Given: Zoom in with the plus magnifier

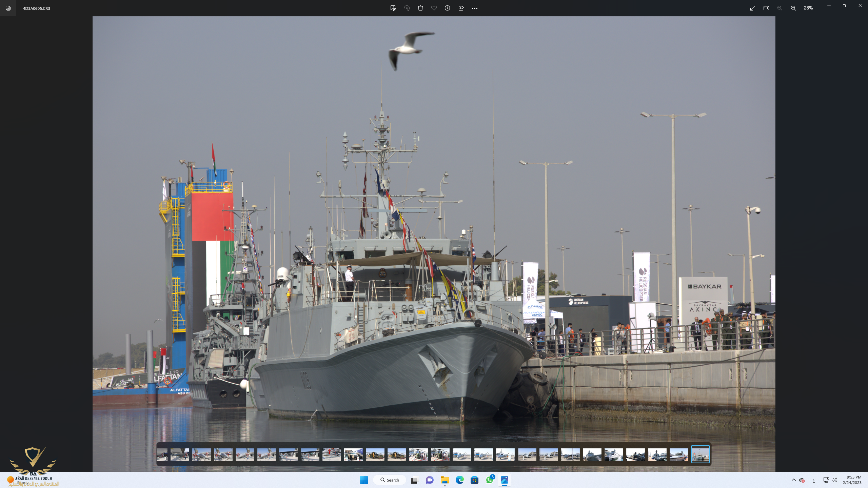Looking at the screenshot, I should click(x=793, y=8).
